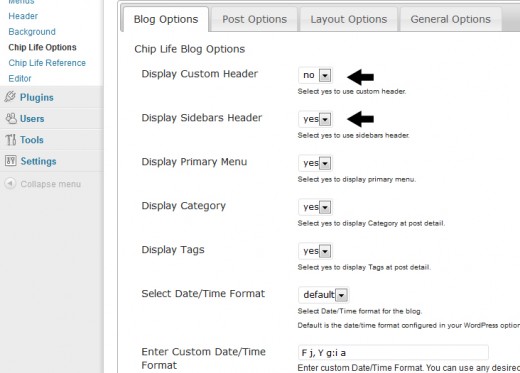
Task: Click the 'Display Tags' label
Action: (x=173, y=250)
